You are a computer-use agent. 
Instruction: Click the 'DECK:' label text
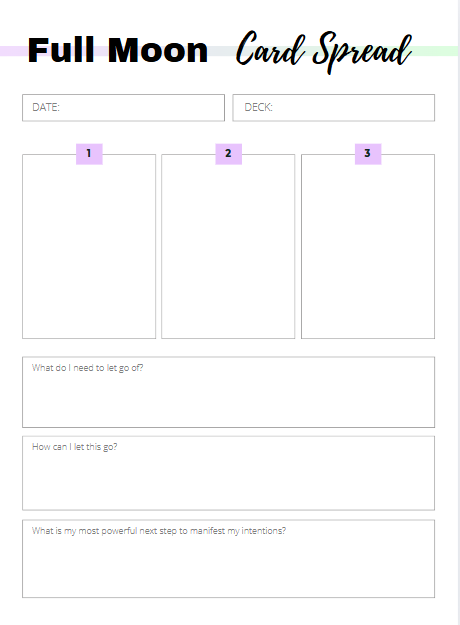tap(258, 107)
